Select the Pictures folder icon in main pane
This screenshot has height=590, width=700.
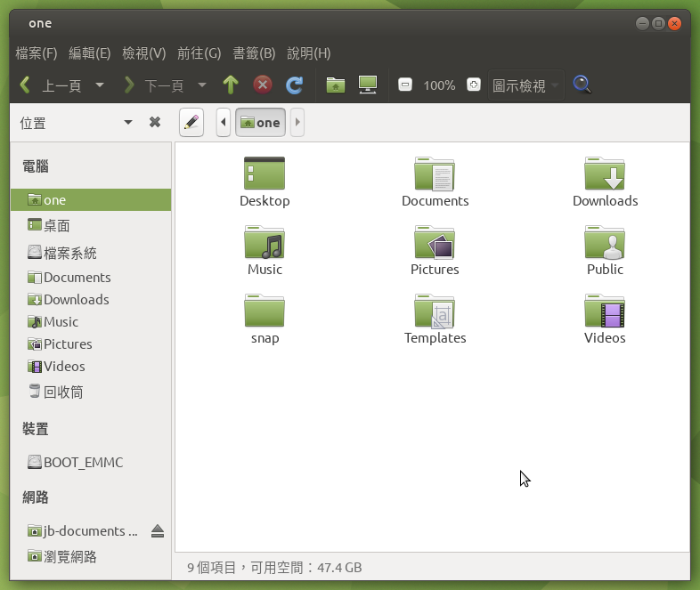[x=435, y=242]
